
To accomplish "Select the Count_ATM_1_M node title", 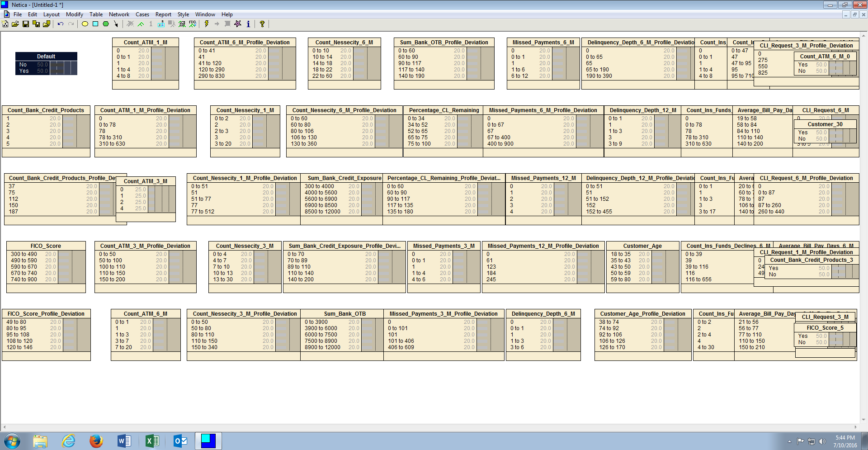I will [x=146, y=43].
